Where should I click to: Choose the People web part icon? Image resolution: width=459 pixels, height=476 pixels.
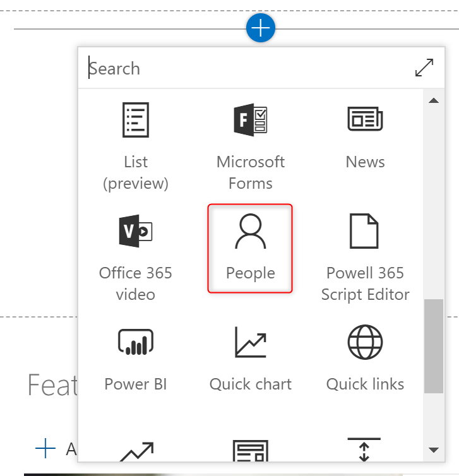tap(251, 231)
